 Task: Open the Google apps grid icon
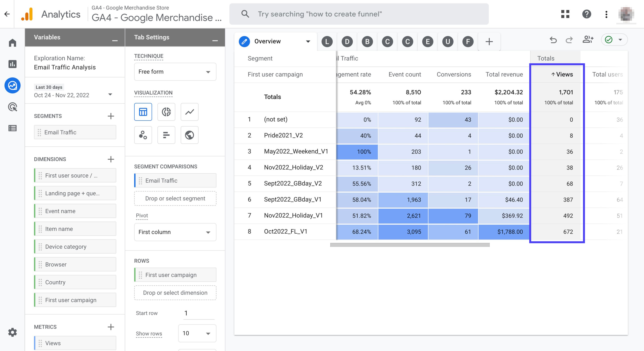click(565, 14)
